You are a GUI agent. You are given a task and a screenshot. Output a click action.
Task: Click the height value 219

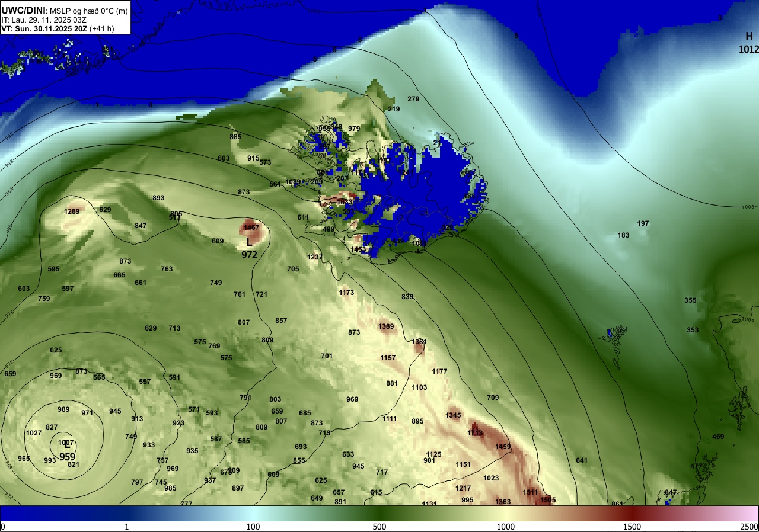click(x=394, y=109)
